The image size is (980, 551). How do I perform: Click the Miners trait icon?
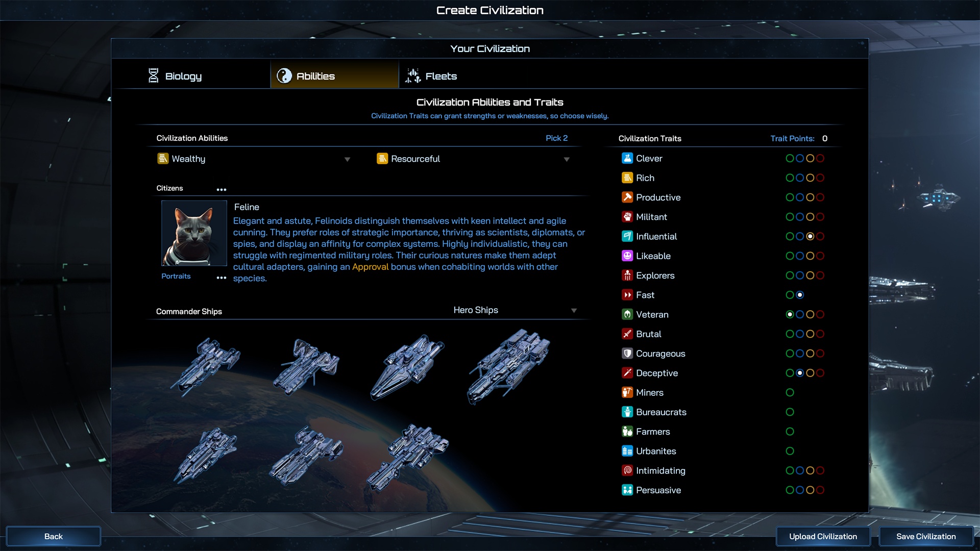point(627,392)
